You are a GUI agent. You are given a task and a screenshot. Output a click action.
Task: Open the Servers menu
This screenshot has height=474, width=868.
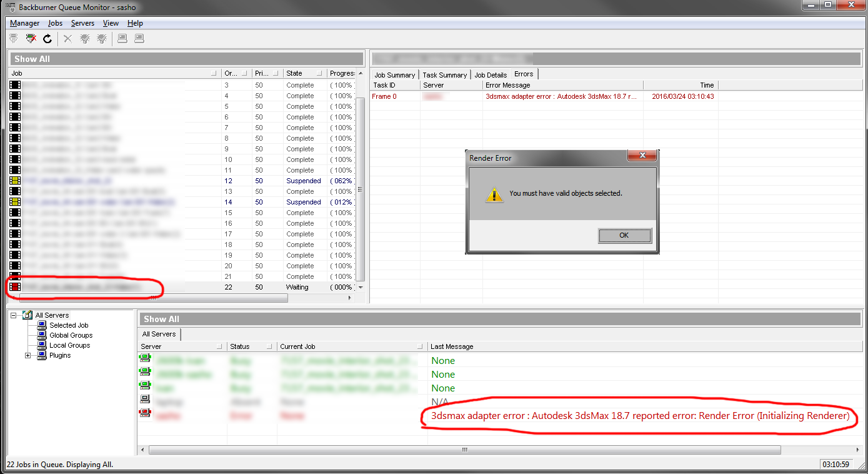[82, 23]
